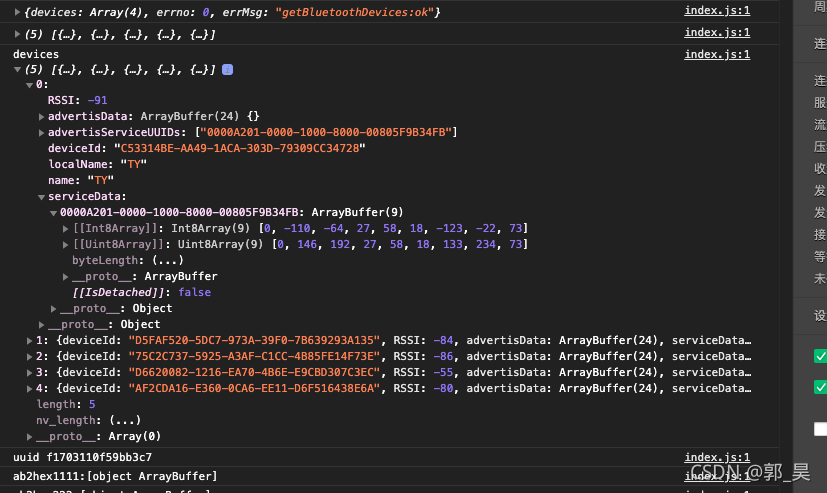Open index.js:1 link on uuid row
The image size is (827, 493).
tap(717, 457)
